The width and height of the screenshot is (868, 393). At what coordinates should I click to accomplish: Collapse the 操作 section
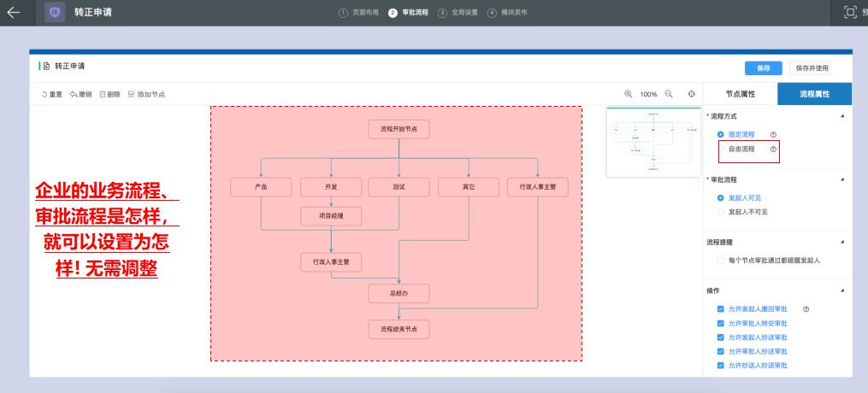(x=841, y=290)
